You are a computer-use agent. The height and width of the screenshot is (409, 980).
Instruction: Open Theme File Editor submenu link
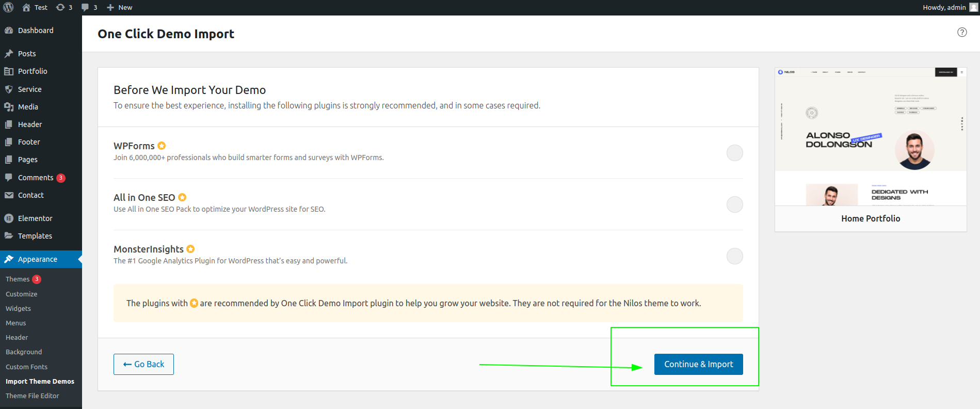click(x=33, y=396)
